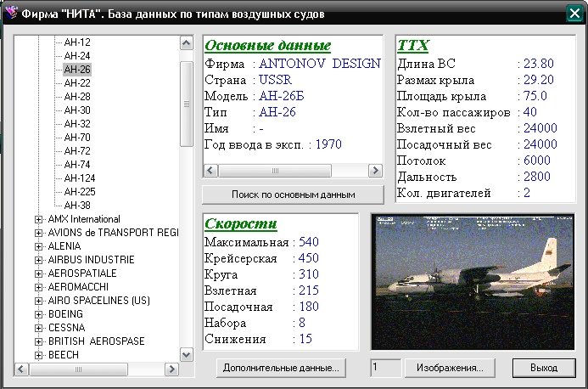Expand the AIRBUS INDUSTRIE node

tap(38, 260)
